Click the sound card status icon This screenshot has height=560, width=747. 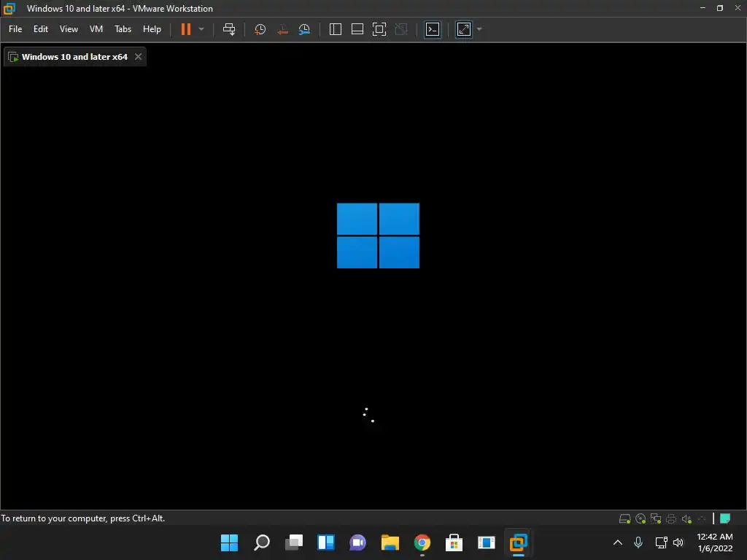pos(686,518)
